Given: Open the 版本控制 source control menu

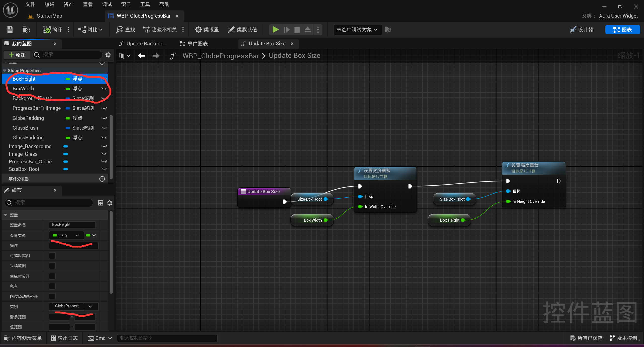Looking at the screenshot, I should 624,338.
